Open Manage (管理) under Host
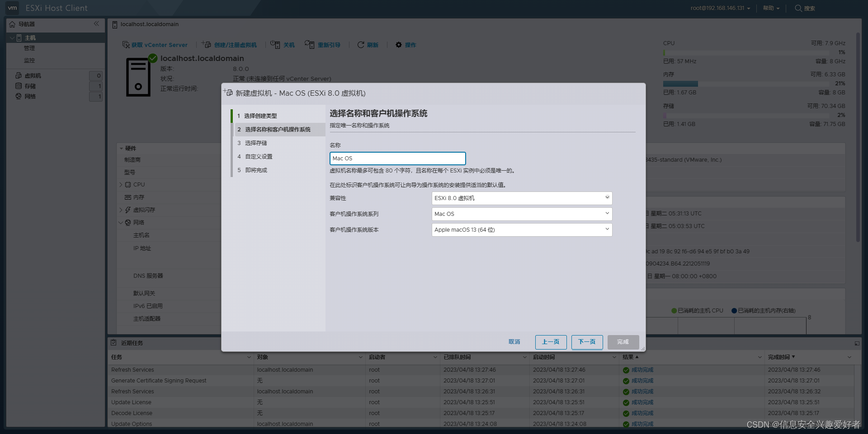 29,48
